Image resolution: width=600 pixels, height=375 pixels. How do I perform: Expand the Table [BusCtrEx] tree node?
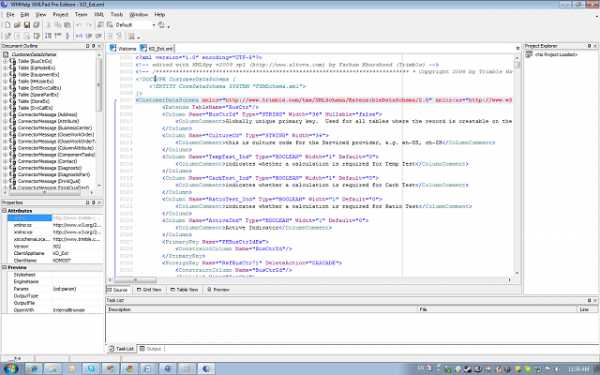pos(5,61)
